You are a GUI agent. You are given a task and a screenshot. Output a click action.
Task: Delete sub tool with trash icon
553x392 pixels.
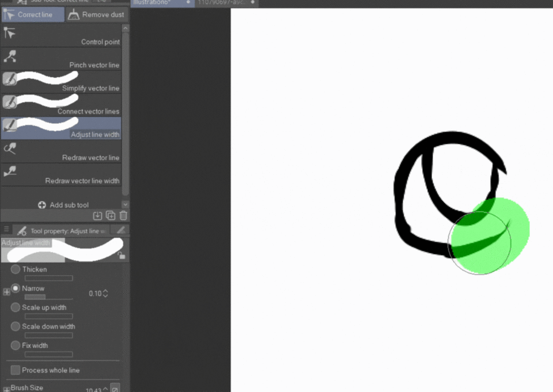[x=123, y=216]
